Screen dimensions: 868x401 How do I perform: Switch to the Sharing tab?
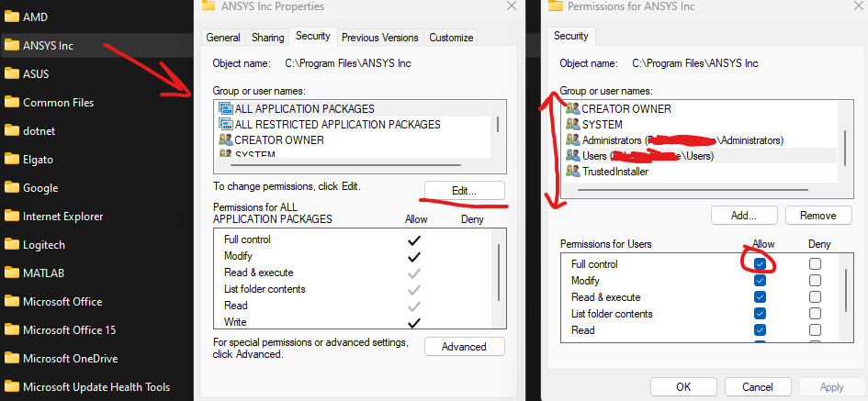[268, 38]
